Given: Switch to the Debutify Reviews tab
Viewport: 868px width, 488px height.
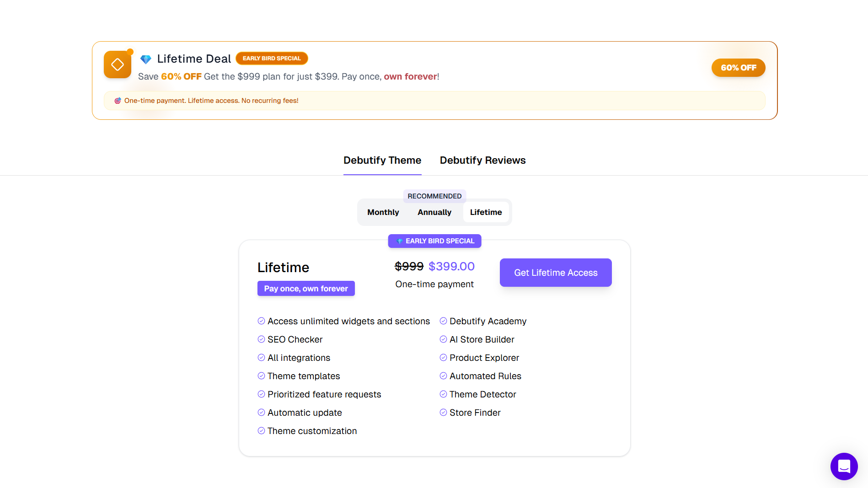Looking at the screenshot, I should pos(482,160).
